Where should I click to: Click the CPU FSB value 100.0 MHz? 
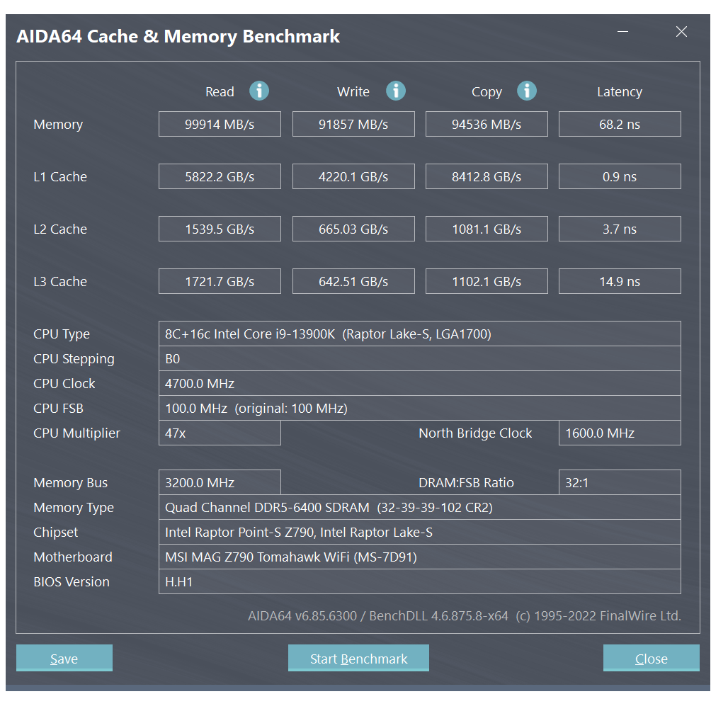(x=420, y=408)
